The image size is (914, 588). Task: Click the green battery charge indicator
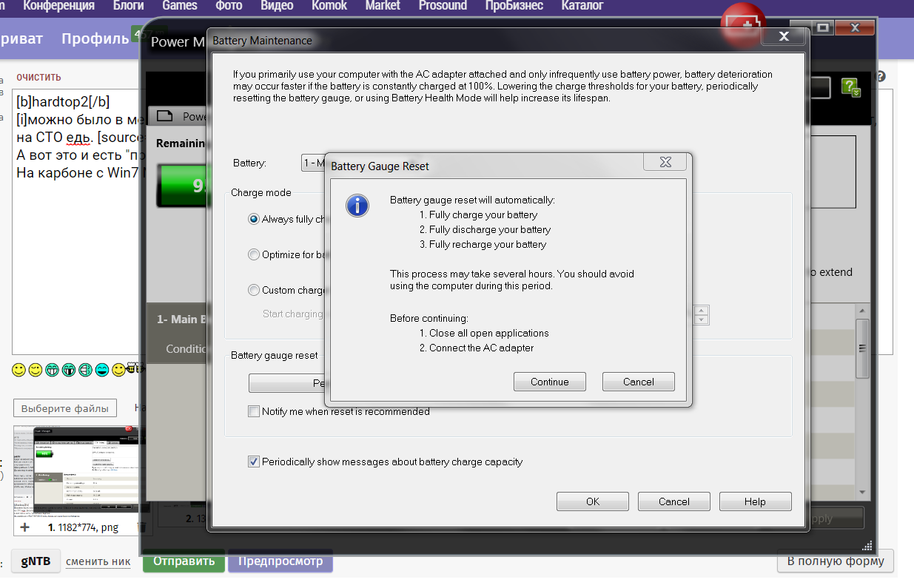(185, 185)
